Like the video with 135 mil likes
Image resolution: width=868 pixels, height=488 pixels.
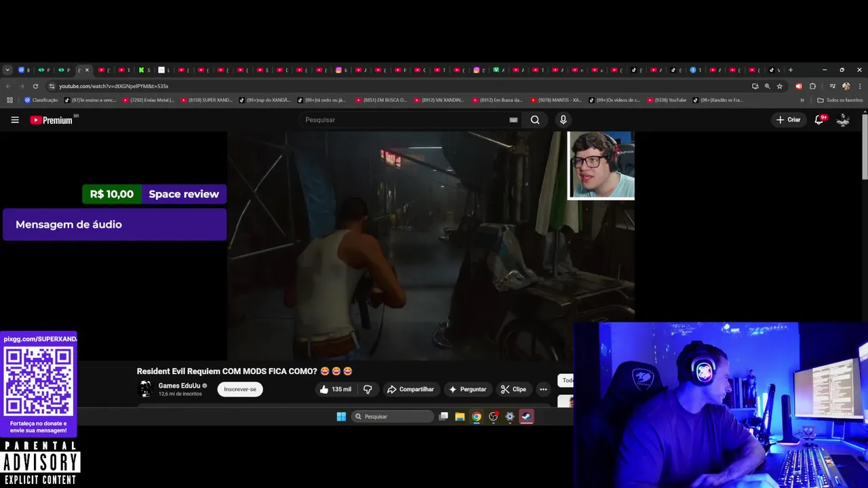click(x=336, y=389)
